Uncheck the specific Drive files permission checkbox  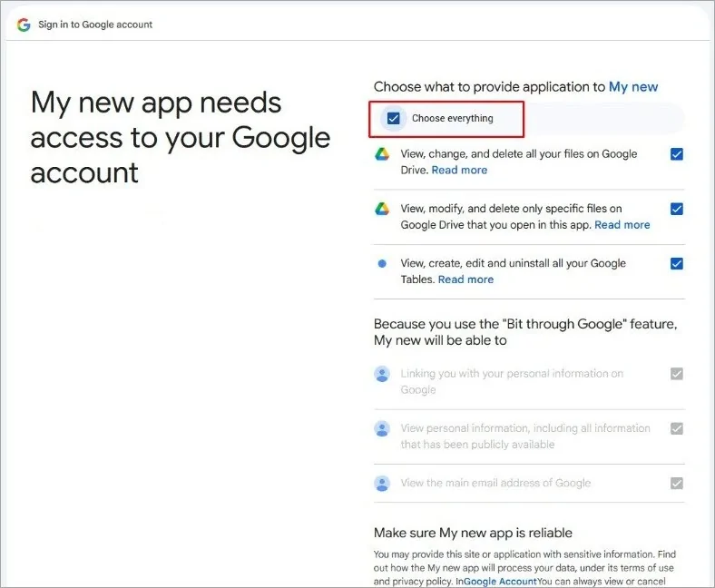point(676,209)
